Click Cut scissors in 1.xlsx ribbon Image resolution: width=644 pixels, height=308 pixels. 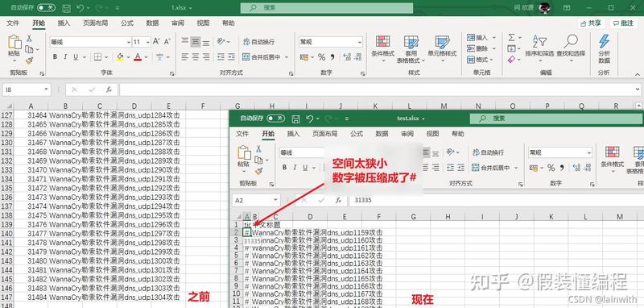click(x=29, y=38)
